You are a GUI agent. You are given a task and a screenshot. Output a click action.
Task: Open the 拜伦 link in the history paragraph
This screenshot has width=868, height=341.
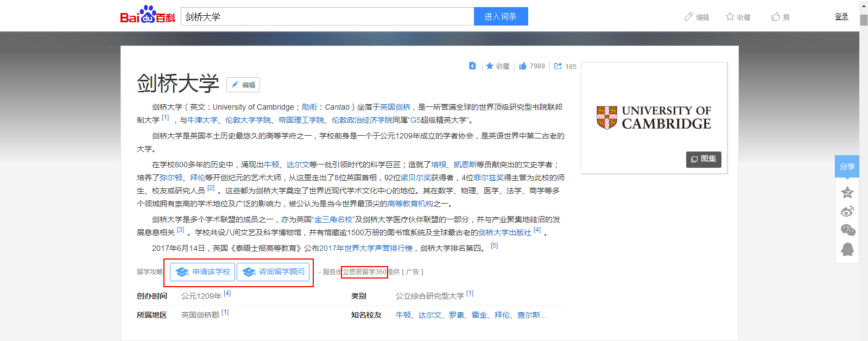tap(198, 178)
